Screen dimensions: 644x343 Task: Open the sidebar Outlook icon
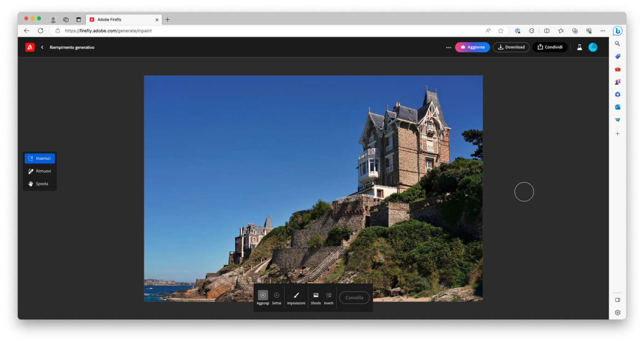click(617, 107)
